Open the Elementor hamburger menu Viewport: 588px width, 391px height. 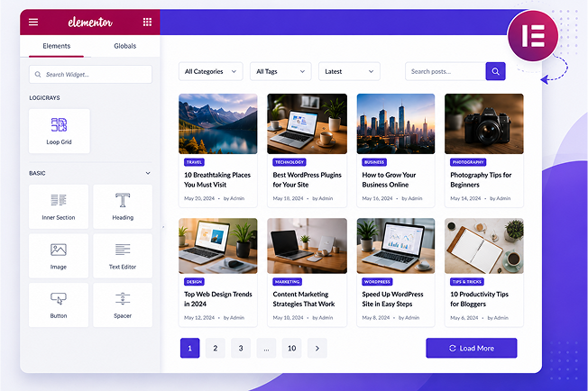[x=33, y=23]
